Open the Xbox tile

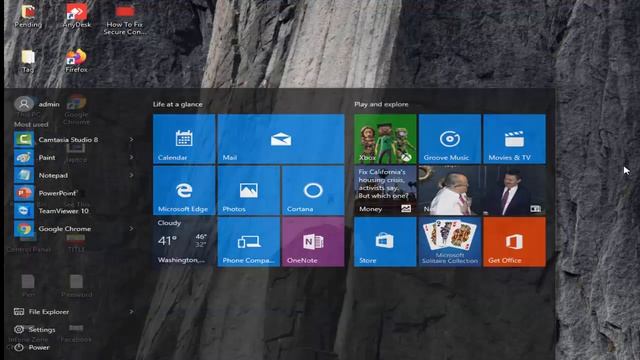pos(385,139)
